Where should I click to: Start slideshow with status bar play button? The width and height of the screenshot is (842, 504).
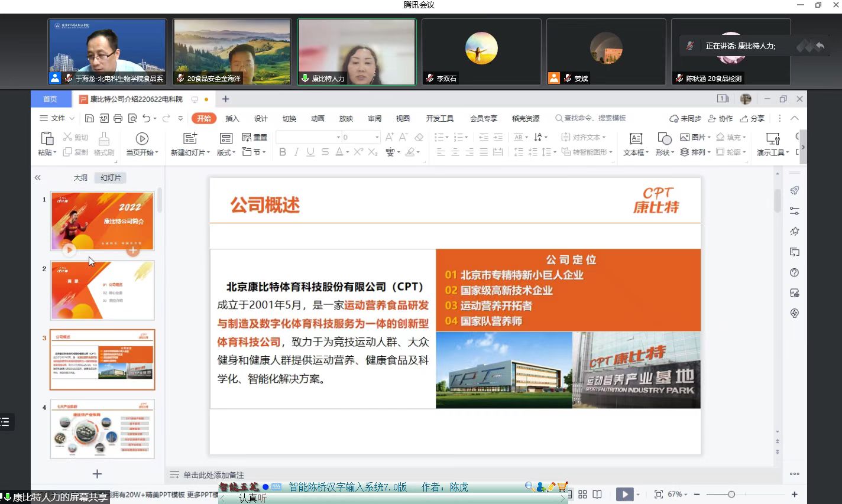(x=624, y=495)
